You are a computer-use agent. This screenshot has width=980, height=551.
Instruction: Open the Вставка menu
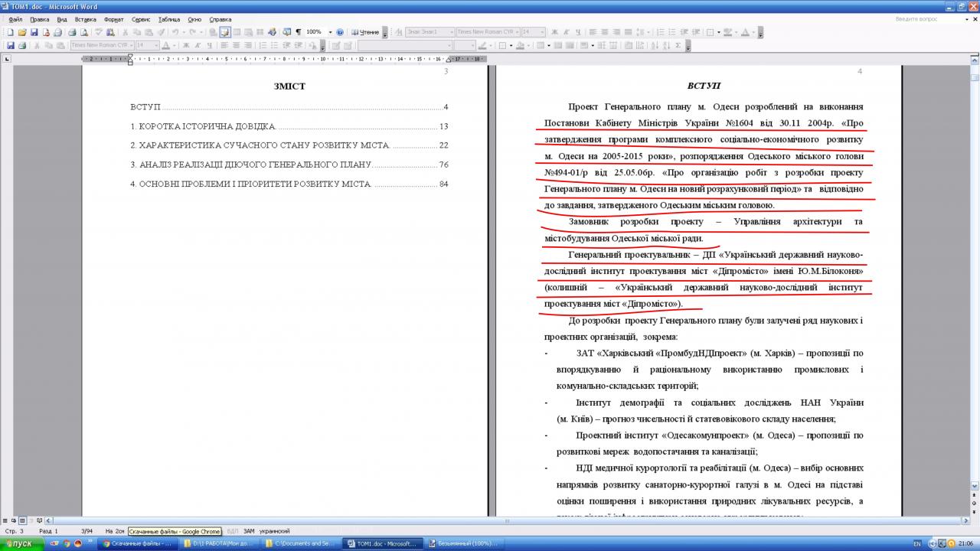click(x=85, y=19)
